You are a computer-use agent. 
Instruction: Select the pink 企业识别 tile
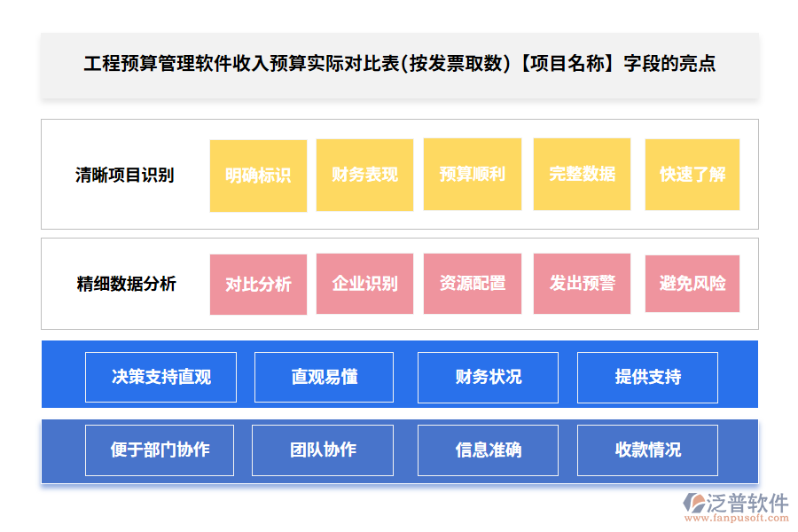(364, 284)
